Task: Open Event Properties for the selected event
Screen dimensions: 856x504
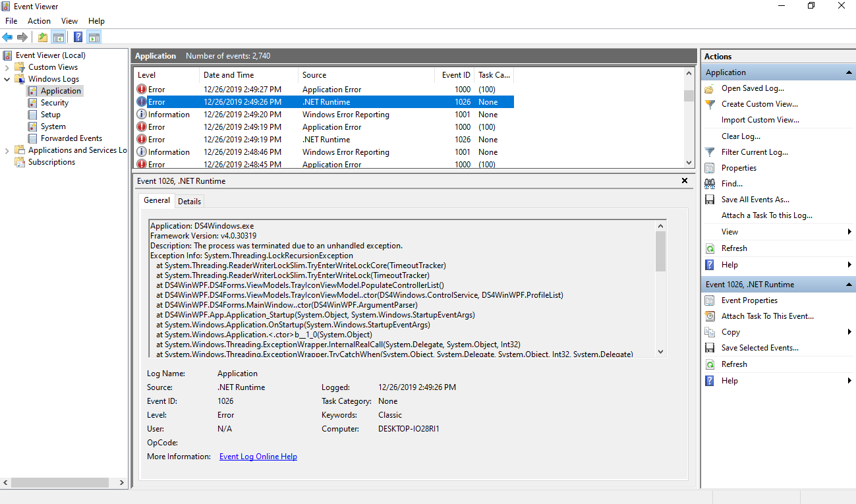Action: coord(748,300)
